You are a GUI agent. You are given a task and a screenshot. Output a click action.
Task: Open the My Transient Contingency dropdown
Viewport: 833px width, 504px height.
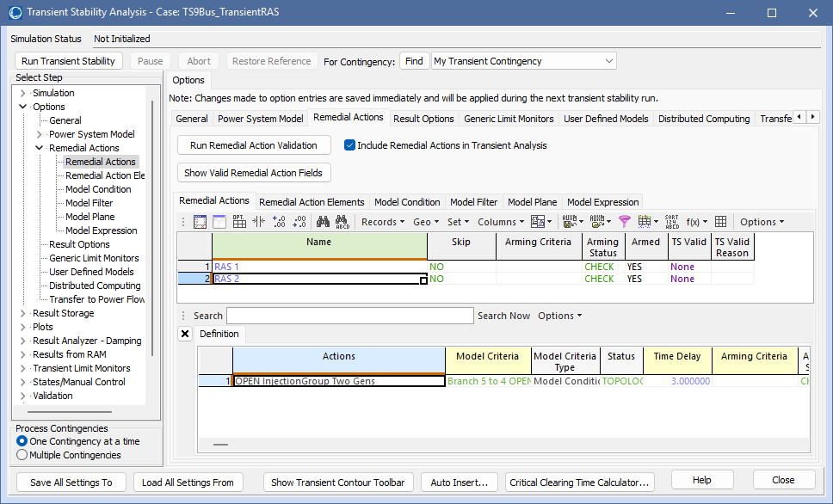tap(609, 61)
